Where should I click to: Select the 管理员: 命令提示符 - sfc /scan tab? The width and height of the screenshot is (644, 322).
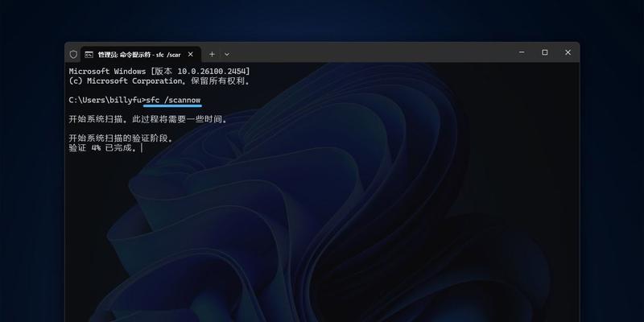pos(141,54)
